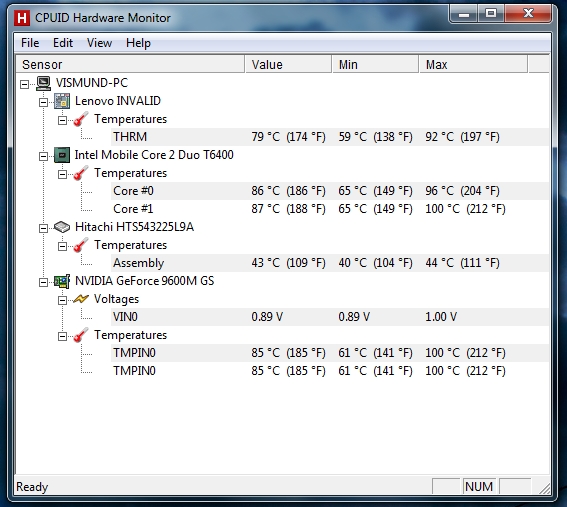Image resolution: width=567 pixels, height=507 pixels.
Task: Select the VIN0 voltage row
Action: (x=330, y=317)
